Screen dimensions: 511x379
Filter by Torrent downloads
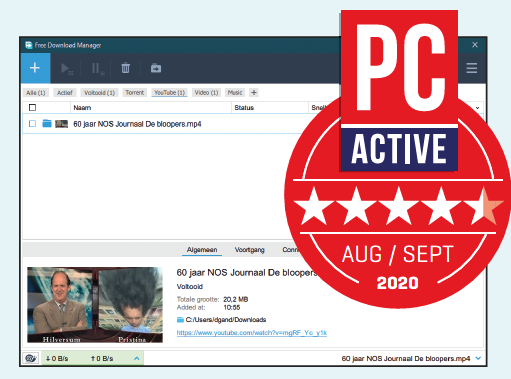(135, 93)
